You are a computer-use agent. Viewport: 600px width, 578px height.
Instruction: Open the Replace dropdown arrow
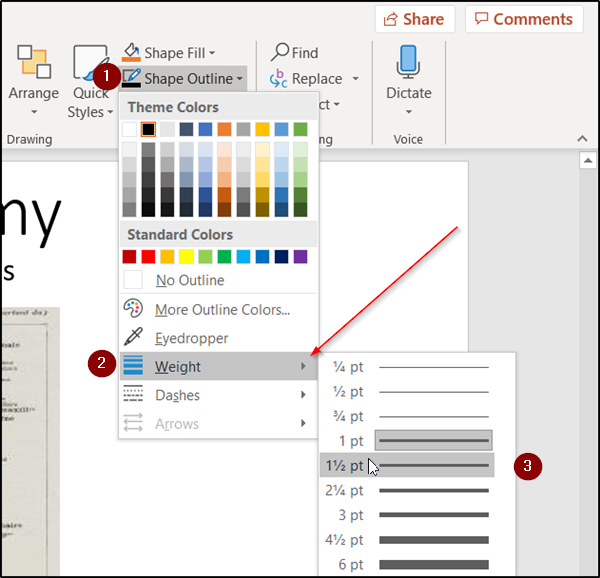click(355, 79)
